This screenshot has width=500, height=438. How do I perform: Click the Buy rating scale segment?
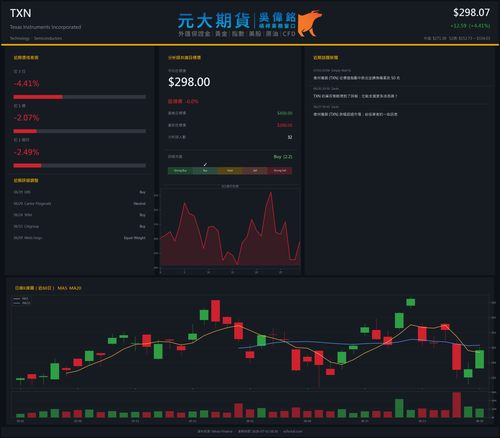205,171
